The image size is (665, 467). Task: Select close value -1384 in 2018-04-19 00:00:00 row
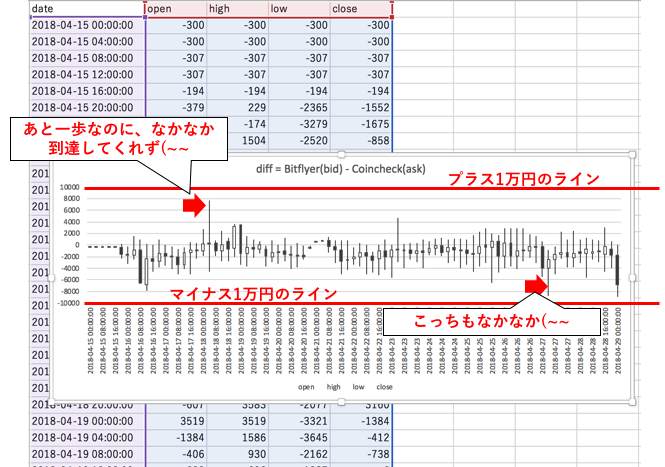(361, 422)
